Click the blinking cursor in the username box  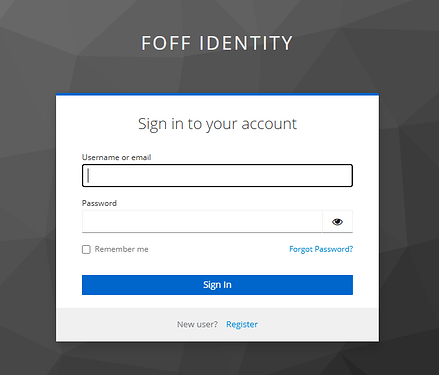point(88,175)
